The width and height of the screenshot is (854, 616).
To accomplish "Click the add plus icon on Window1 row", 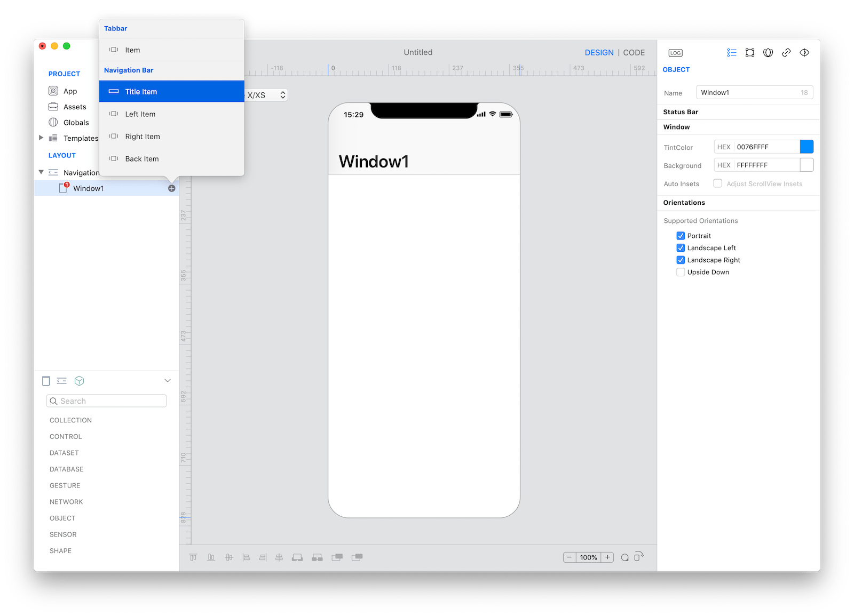I will tap(172, 188).
